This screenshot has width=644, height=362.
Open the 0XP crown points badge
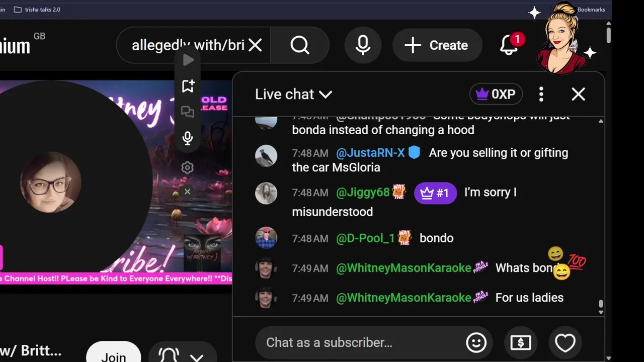click(x=496, y=94)
